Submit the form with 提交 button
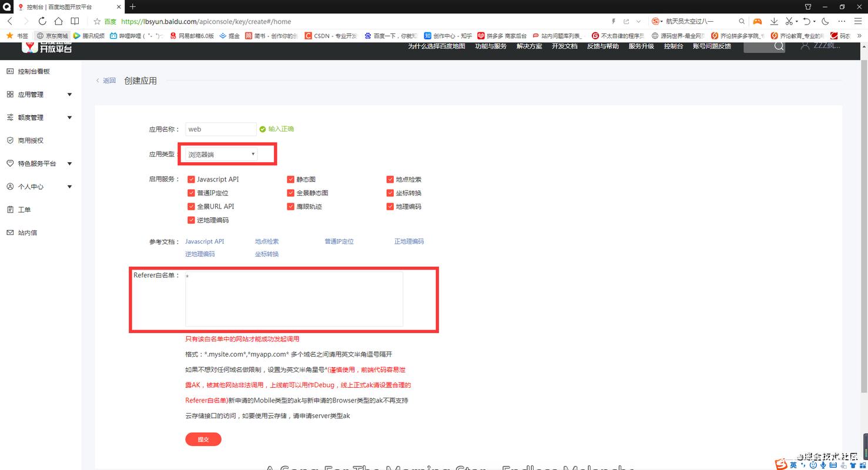 pos(203,439)
